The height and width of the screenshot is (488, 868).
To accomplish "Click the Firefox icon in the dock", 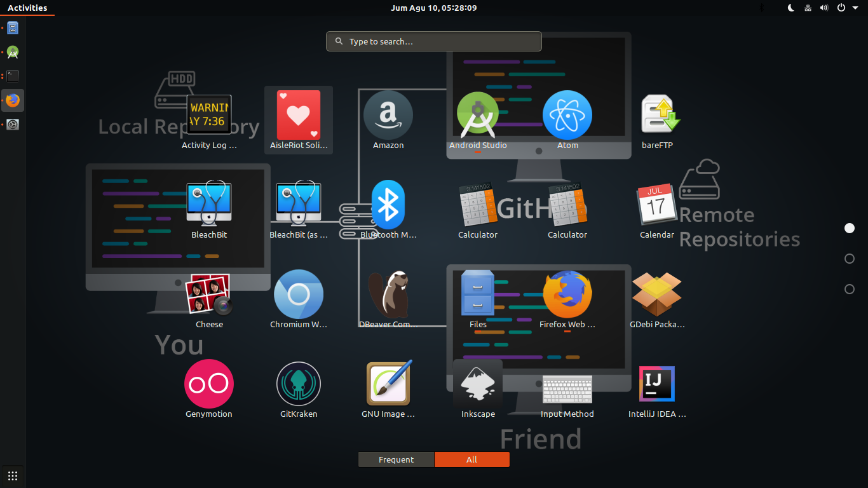I will (13, 100).
